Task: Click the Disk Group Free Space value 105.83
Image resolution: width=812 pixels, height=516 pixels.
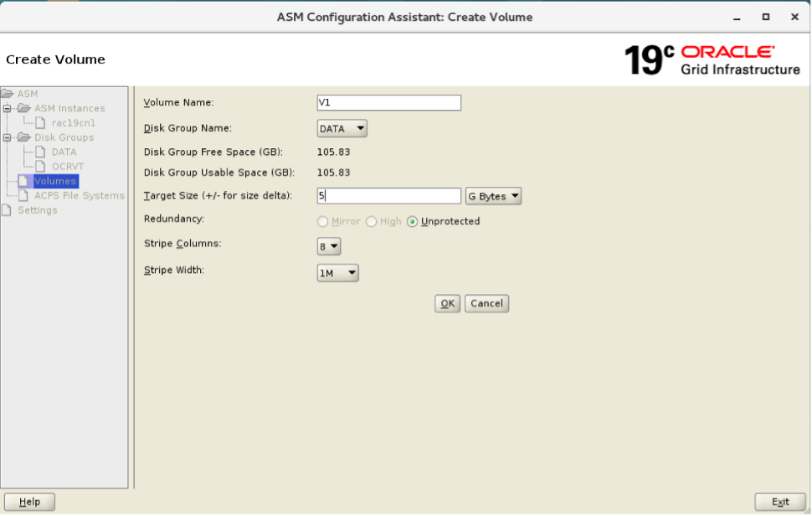Action: point(333,152)
